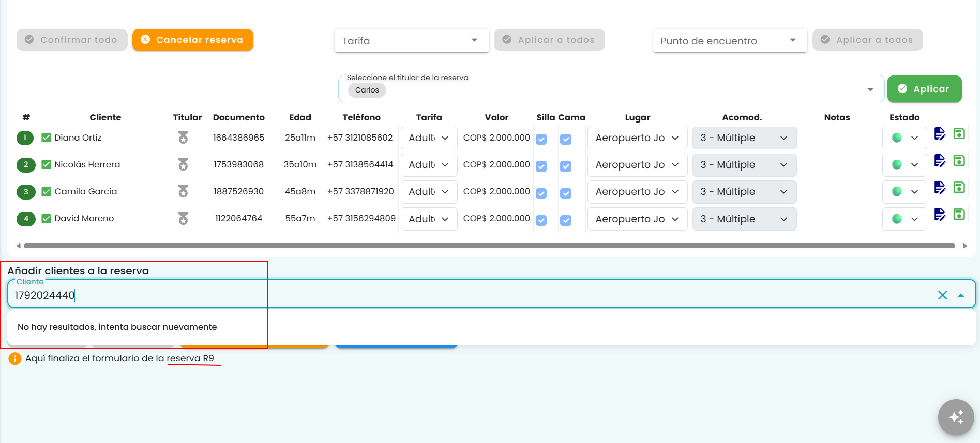Screen dimensions: 980x443
Task: Open the Acomod. dropdown for Camila García
Action: click(744, 192)
